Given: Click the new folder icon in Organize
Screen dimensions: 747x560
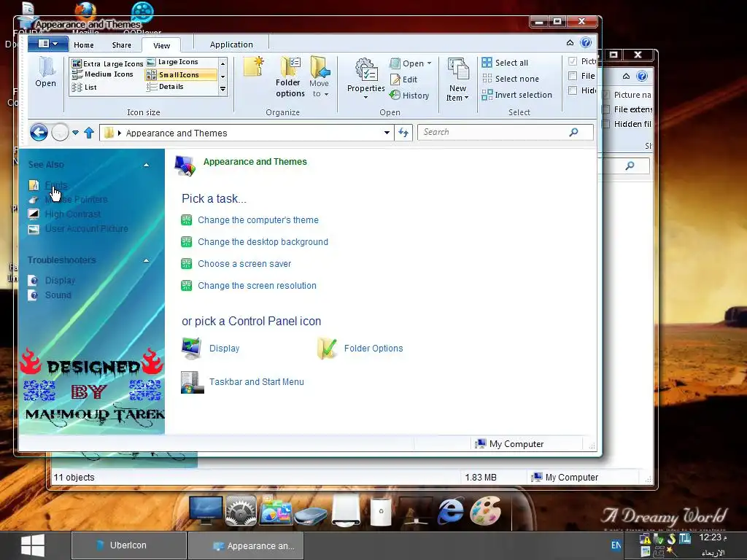Looking at the screenshot, I should 253,66.
